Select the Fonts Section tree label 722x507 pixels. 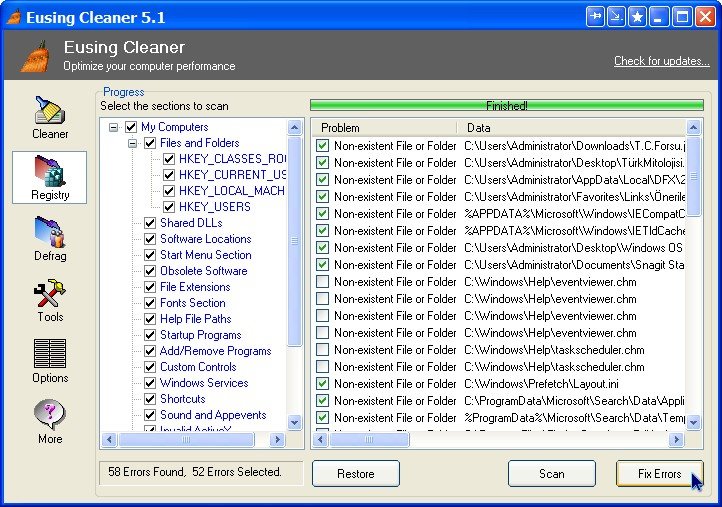[x=192, y=303]
